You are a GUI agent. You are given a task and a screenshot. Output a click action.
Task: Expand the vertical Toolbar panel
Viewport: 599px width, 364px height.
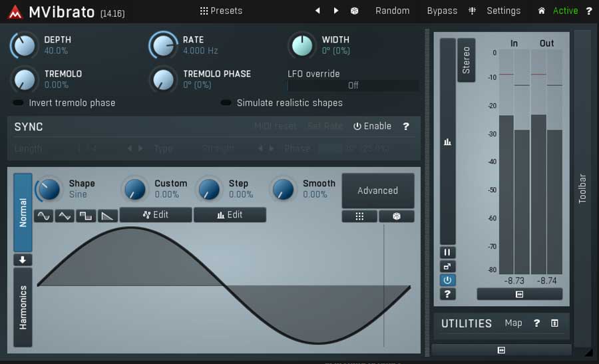(582, 188)
